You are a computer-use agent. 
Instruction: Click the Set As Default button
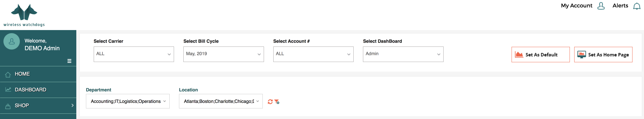coord(541,55)
